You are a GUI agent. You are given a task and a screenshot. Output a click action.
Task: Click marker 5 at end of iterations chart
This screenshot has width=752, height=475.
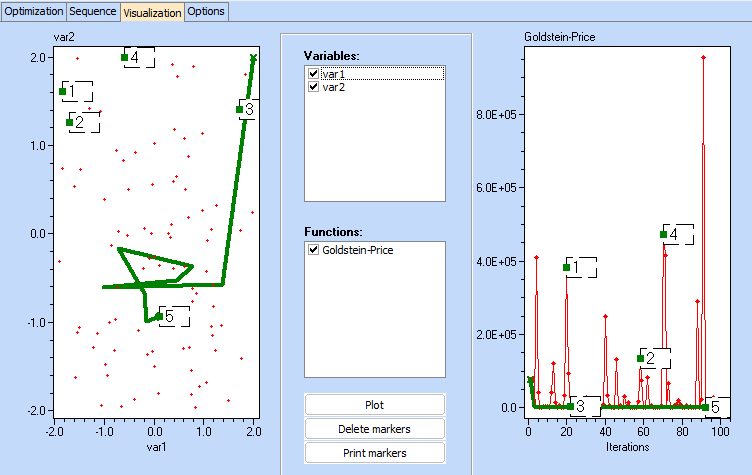(x=705, y=407)
